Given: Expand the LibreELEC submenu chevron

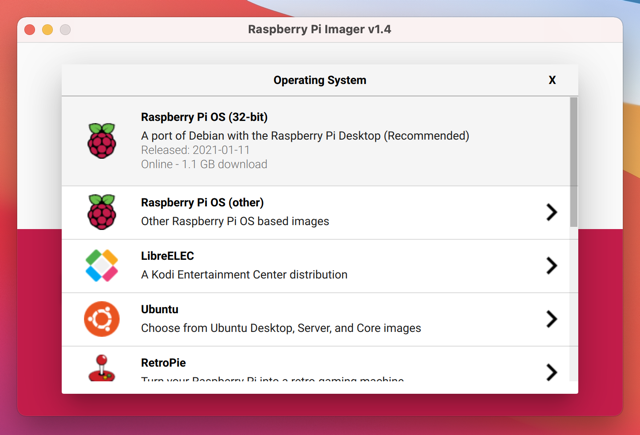Looking at the screenshot, I should tap(551, 266).
